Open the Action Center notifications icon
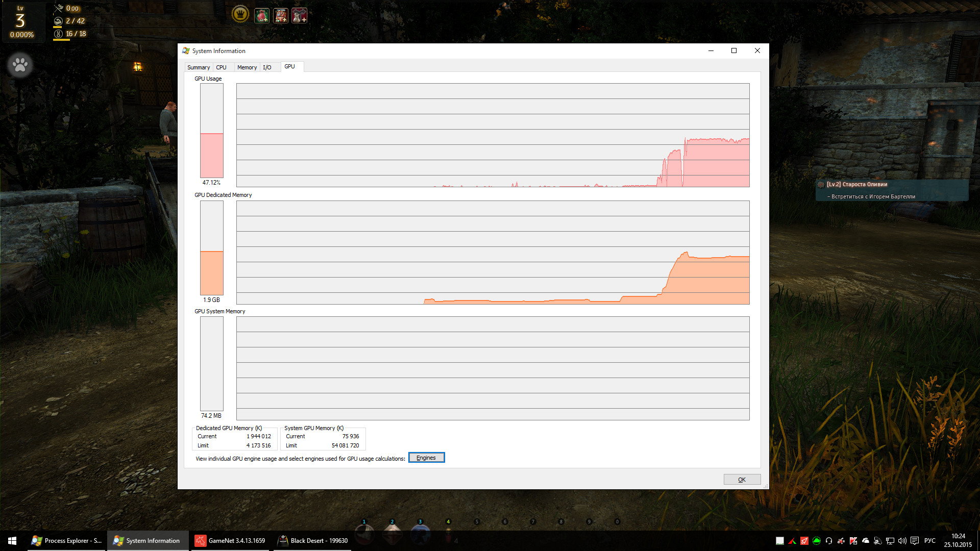The height and width of the screenshot is (551, 980). (915, 541)
